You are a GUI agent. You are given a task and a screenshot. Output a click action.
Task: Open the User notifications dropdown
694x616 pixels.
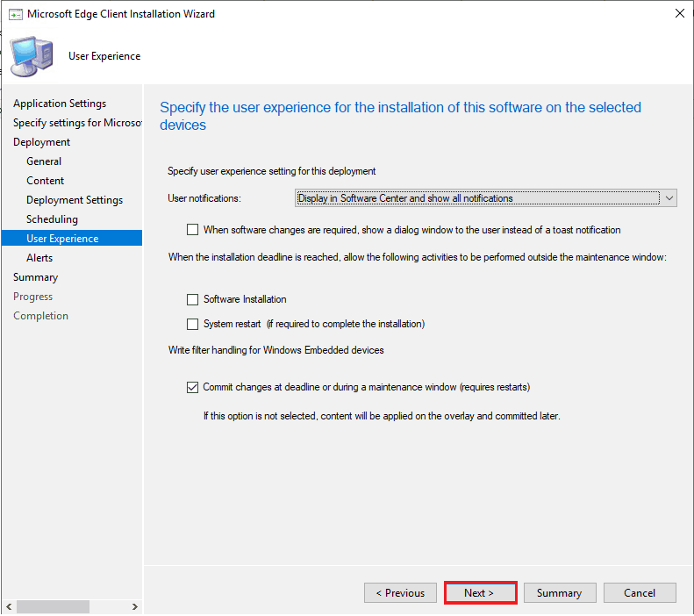point(485,198)
